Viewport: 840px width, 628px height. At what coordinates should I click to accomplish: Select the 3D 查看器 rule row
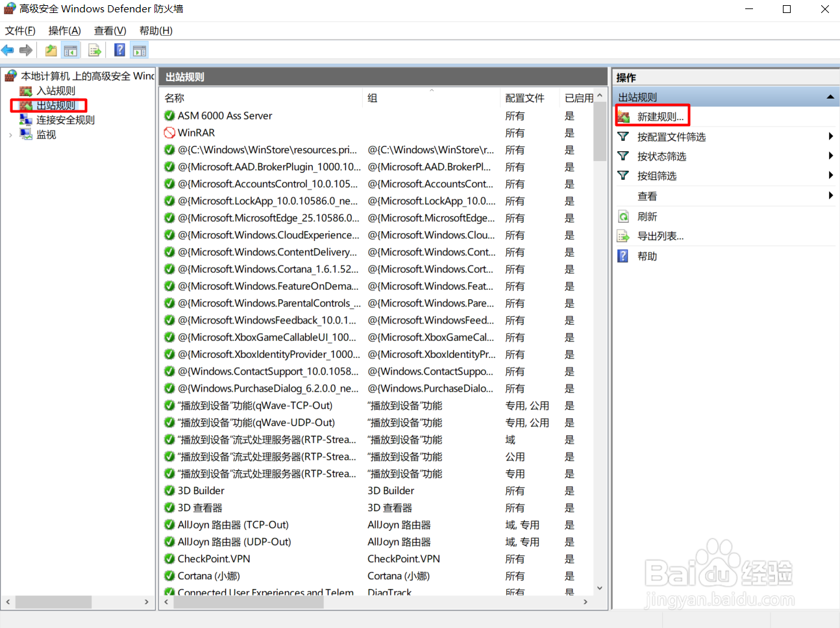click(x=377, y=507)
